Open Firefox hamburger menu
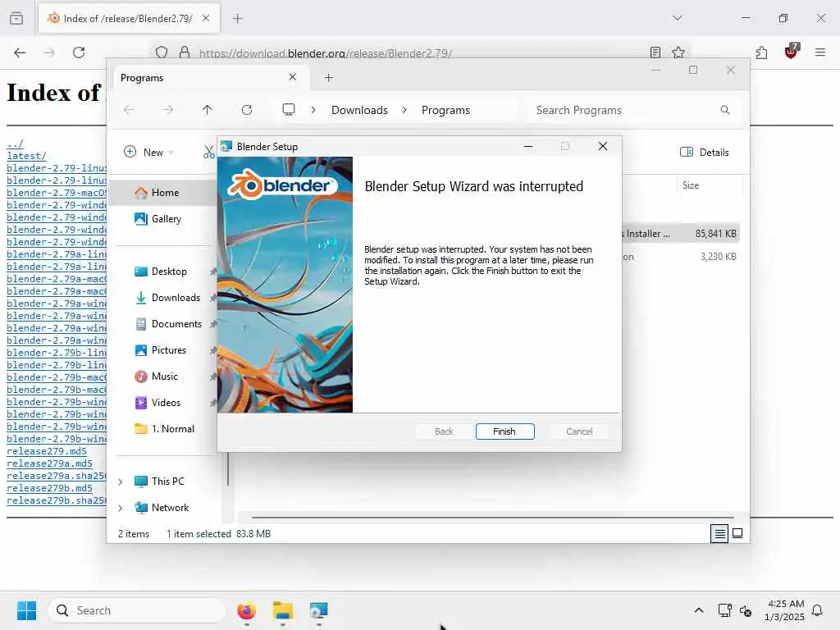Viewport: 840px width, 630px height. point(820,52)
